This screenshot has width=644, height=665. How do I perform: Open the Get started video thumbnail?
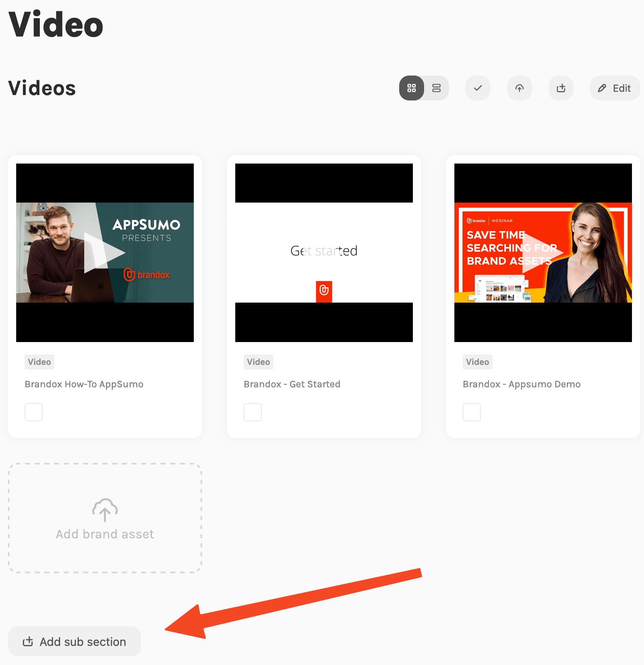click(x=324, y=252)
